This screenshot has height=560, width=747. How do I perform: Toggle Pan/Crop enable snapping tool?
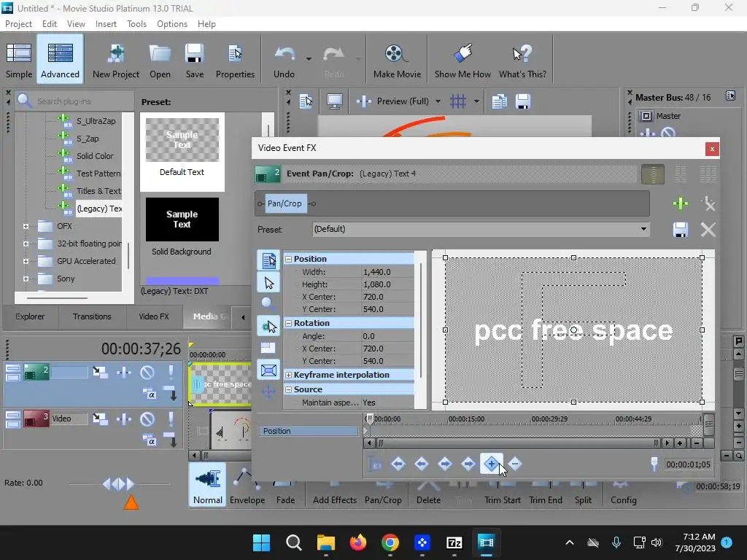[x=268, y=326]
